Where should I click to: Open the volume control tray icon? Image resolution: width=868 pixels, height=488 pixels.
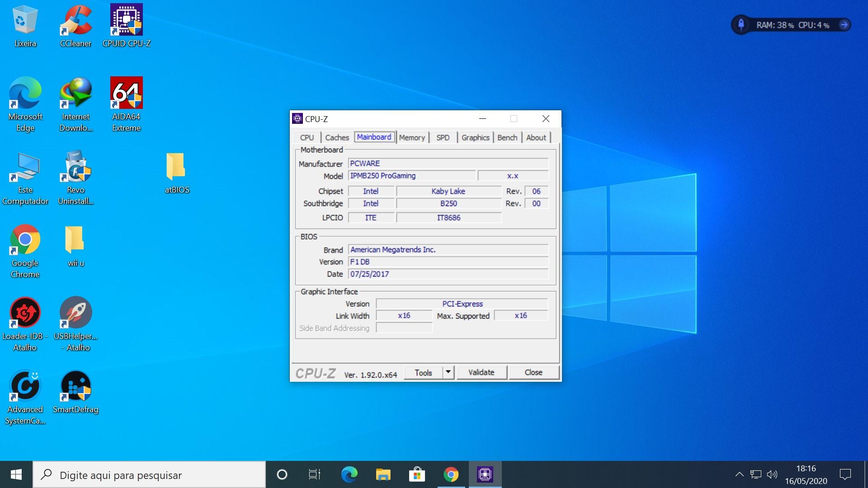[x=772, y=474]
